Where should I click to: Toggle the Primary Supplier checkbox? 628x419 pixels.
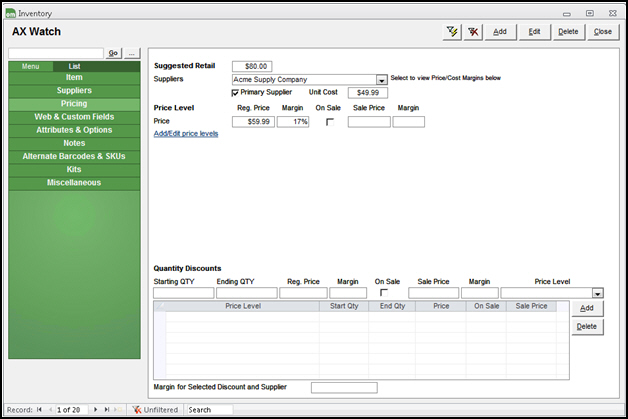point(235,93)
